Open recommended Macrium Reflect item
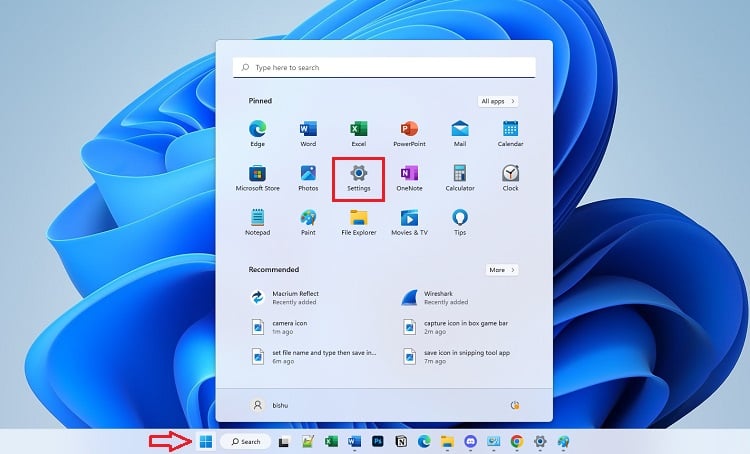The height and width of the screenshot is (454, 750). pyautogui.click(x=296, y=297)
